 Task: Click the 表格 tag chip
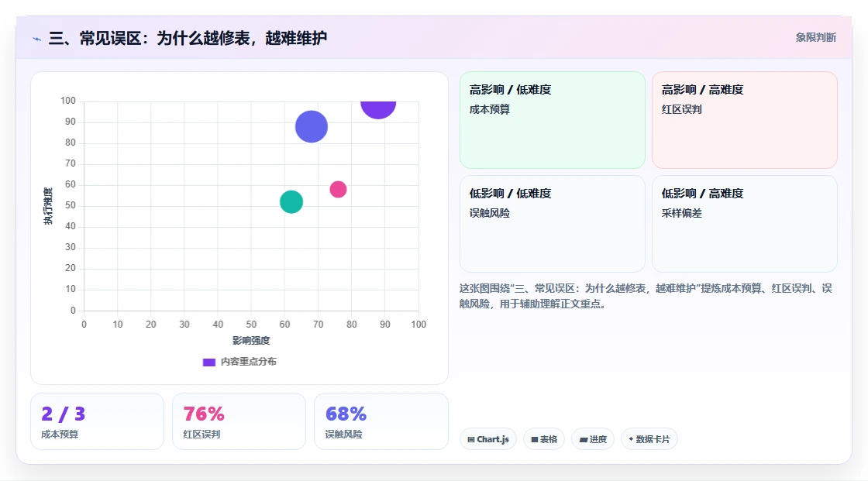[x=544, y=439]
